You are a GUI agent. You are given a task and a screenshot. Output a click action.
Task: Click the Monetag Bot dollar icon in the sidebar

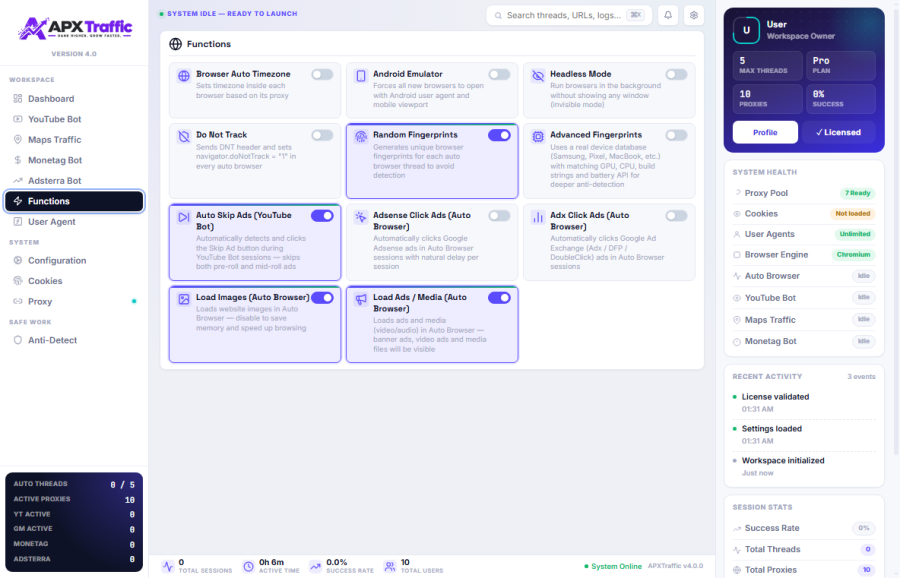(x=18, y=160)
